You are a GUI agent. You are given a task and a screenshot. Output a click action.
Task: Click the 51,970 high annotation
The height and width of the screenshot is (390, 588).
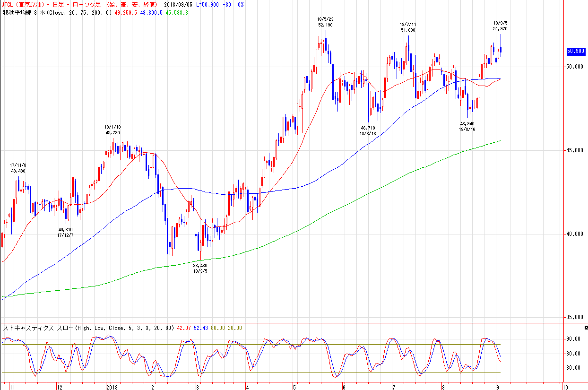click(500, 28)
